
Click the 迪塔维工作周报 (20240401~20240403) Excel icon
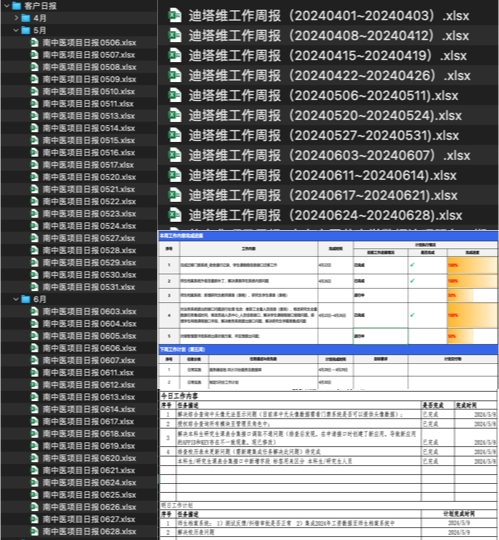175,15
